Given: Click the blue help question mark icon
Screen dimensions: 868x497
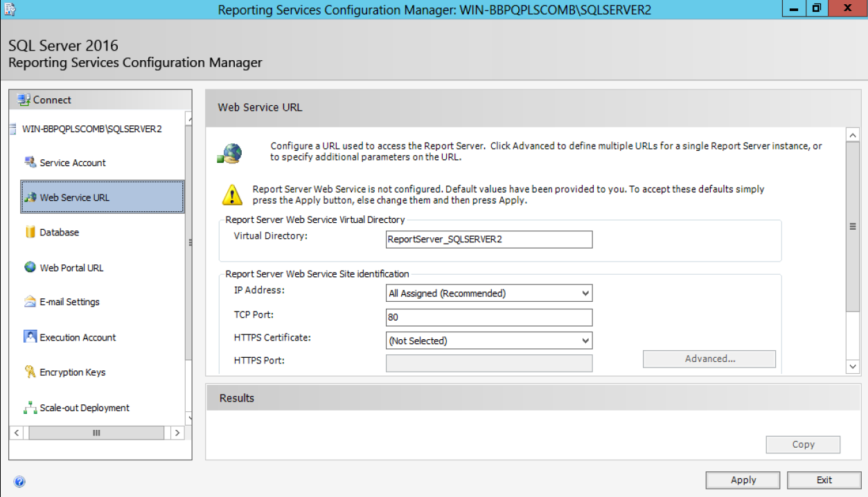Looking at the screenshot, I should (19, 482).
